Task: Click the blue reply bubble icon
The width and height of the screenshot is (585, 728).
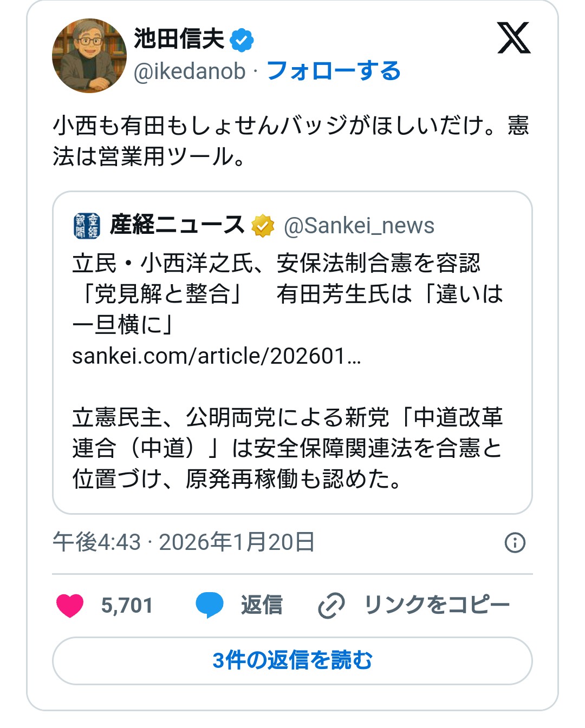Action: pyautogui.click(x=210, y=605)
